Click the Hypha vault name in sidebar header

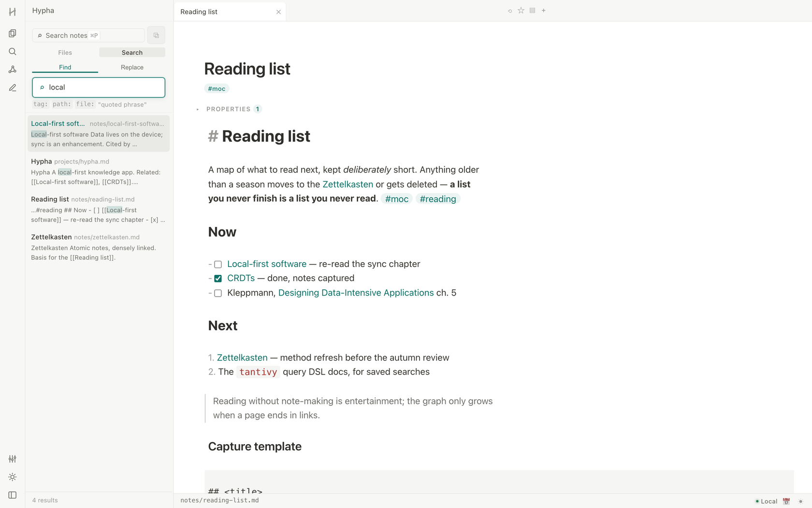coord(43,11)
